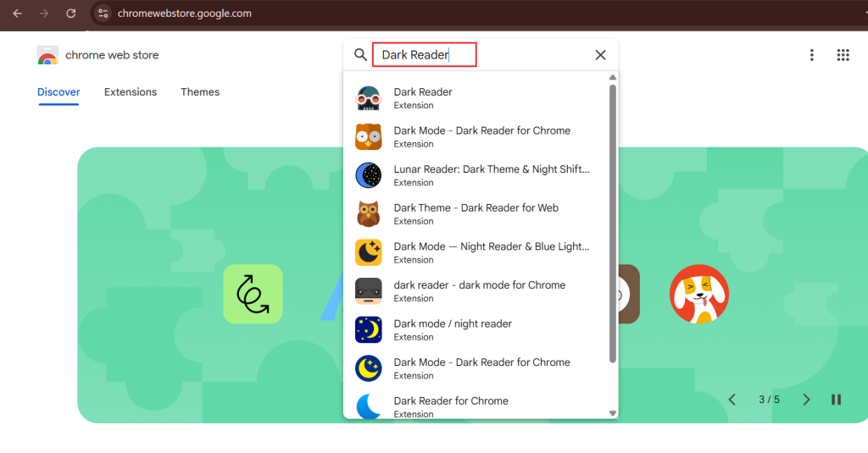Click the chromewebstore.google.com address bar
868x453 pixels.
point(184,14)
